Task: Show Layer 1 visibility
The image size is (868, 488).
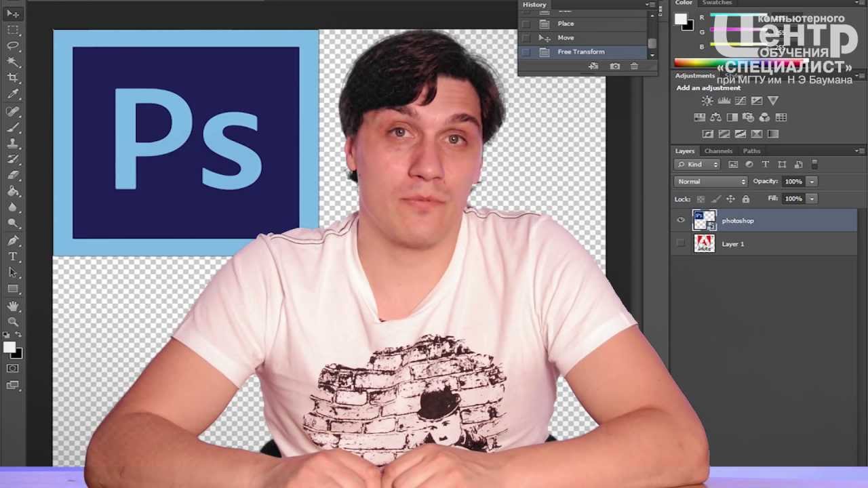Action: coord(681,243)
